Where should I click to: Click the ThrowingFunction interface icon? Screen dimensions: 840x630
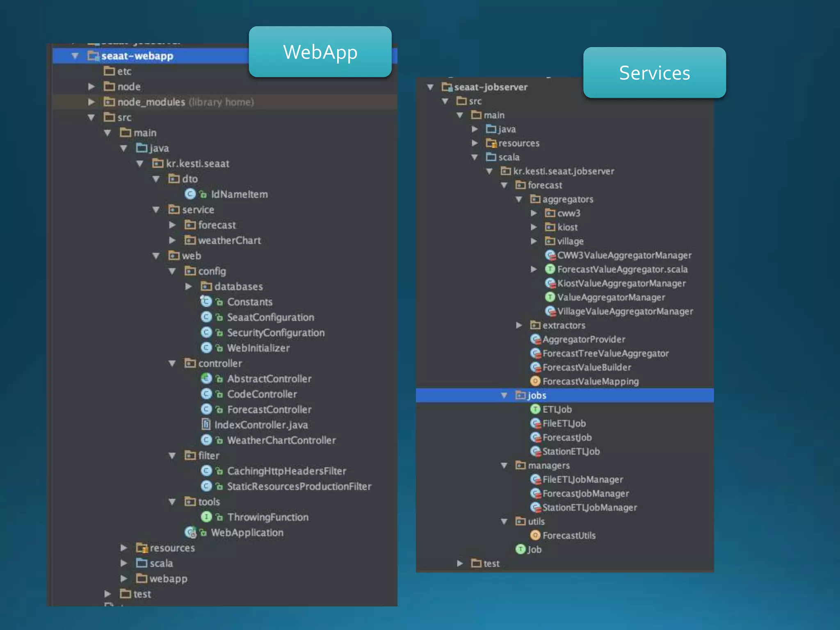pos(206,517)
